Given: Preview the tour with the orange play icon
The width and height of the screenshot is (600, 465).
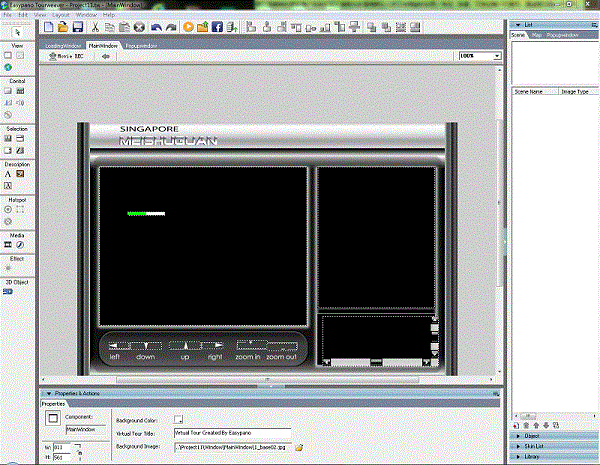Looking at the screenshot, I should [188, 27].
